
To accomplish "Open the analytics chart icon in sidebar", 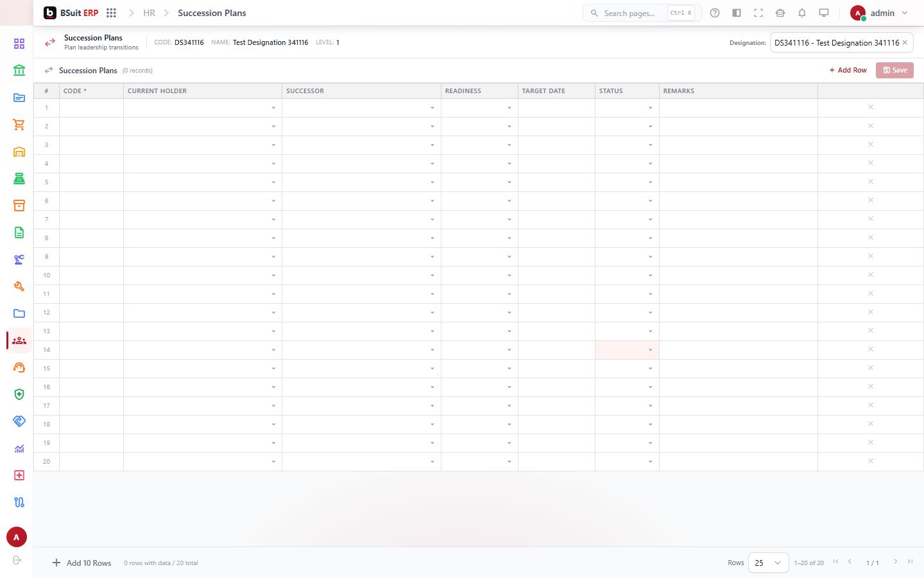I will pos(19,448).
